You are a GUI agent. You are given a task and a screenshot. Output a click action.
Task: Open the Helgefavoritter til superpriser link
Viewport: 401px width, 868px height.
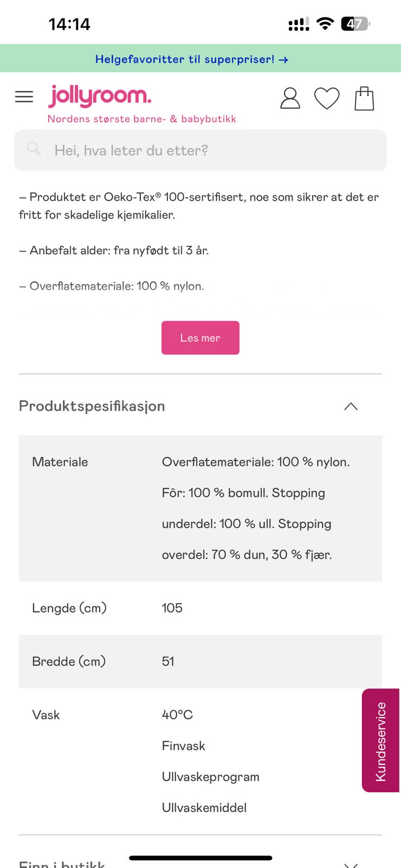click(x=184, y=59)
